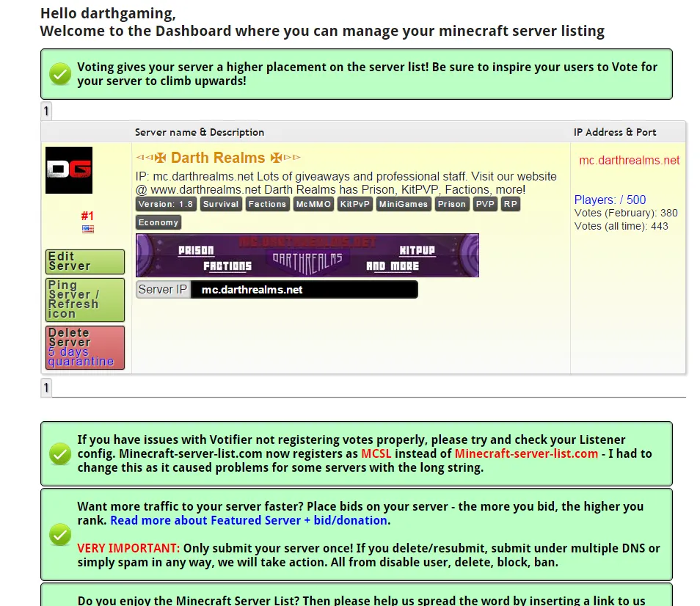Click the black Server IP mc.darthrealms.net field
700x606 pixels.
click(305, 290)
